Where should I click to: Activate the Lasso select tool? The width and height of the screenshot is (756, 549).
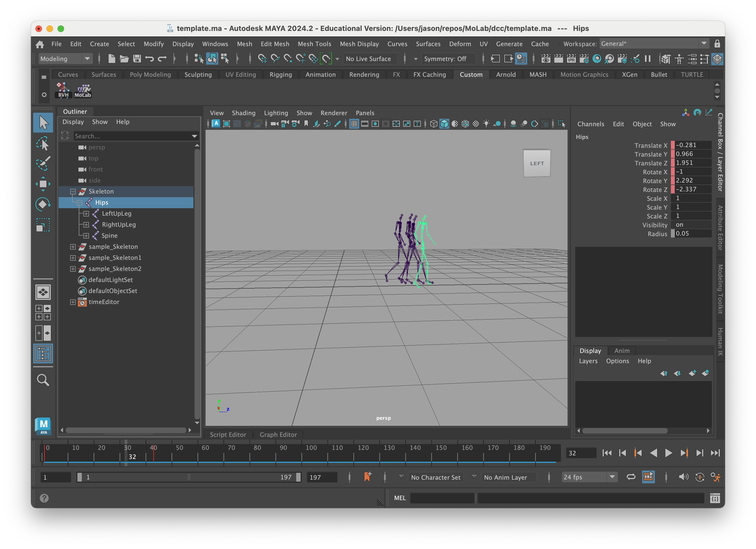pyautogui.click(x=43, y=144)
